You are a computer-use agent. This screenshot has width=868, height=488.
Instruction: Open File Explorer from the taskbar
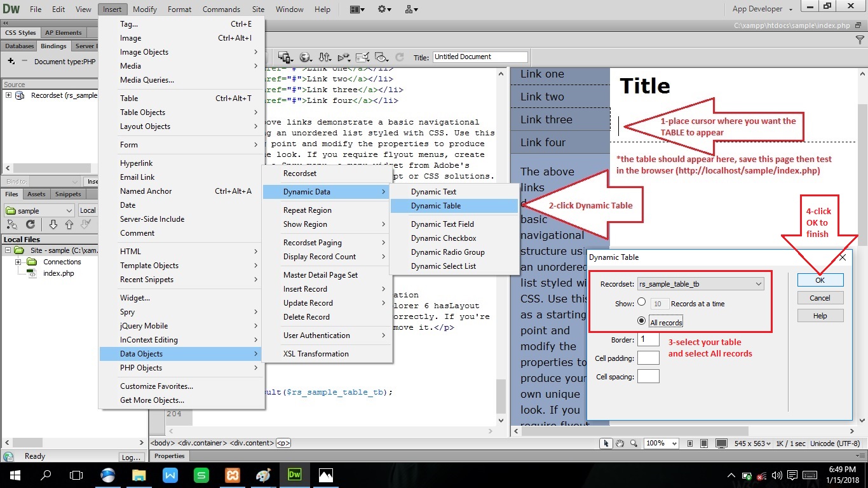(139, 475)
